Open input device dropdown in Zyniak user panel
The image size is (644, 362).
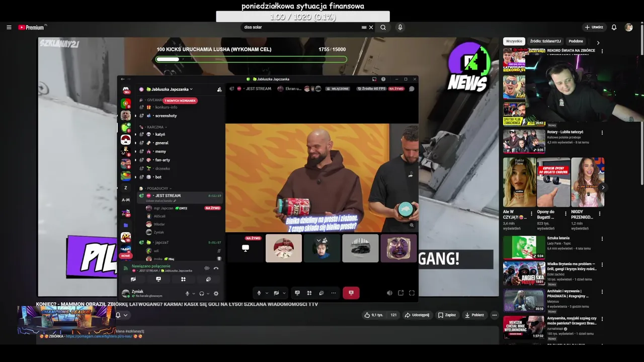(x=193, y=294)
